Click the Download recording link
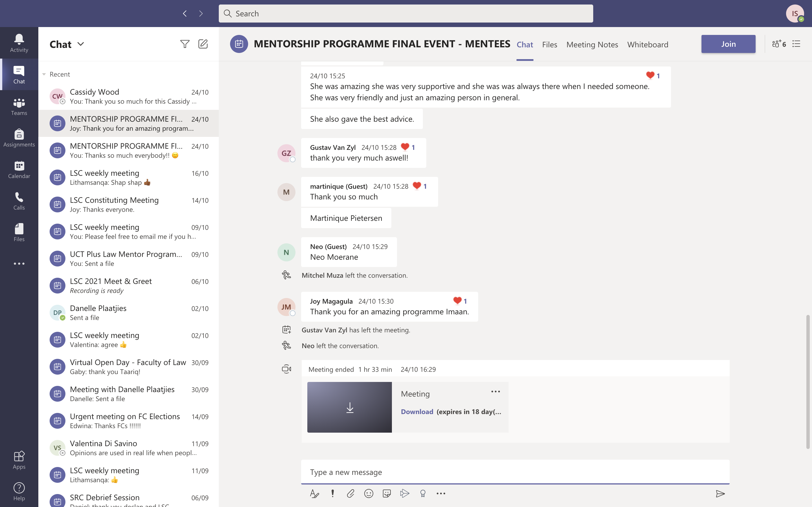This screenshot has height=507, width=812. 417,412
